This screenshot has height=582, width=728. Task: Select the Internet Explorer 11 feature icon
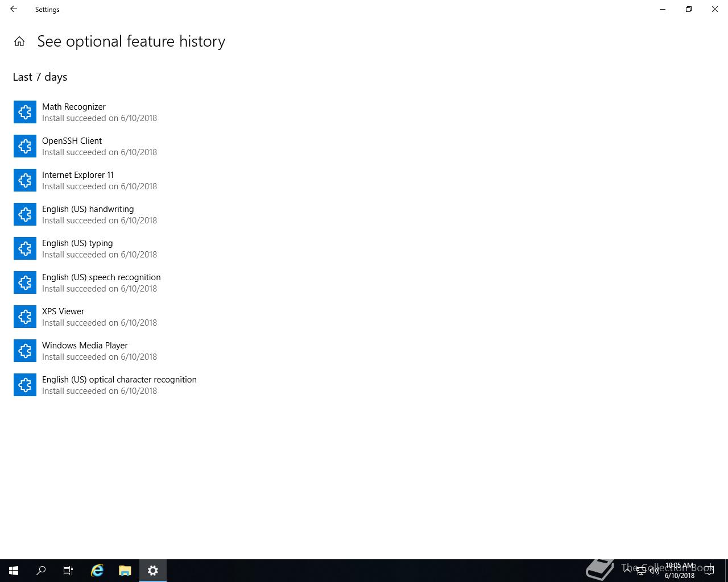coord(25,180)
